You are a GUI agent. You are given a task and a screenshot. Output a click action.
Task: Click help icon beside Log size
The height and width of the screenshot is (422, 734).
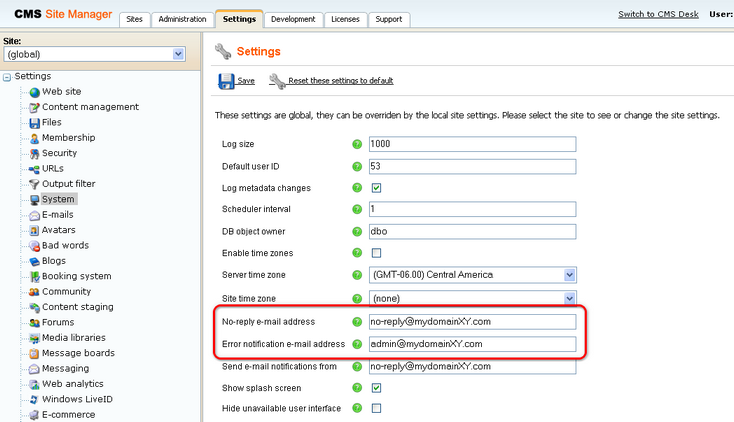click(x=357, y=144)
